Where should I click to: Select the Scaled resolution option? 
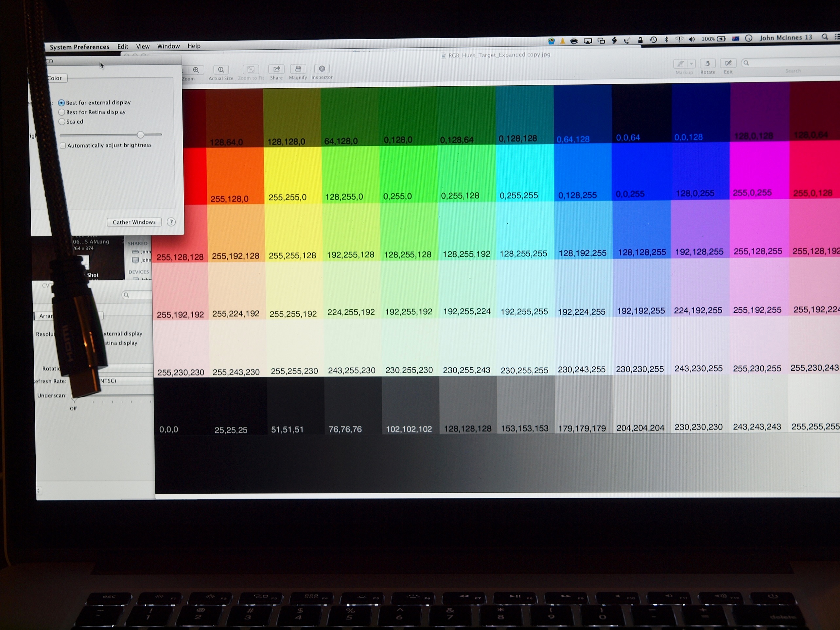[61, 122]
